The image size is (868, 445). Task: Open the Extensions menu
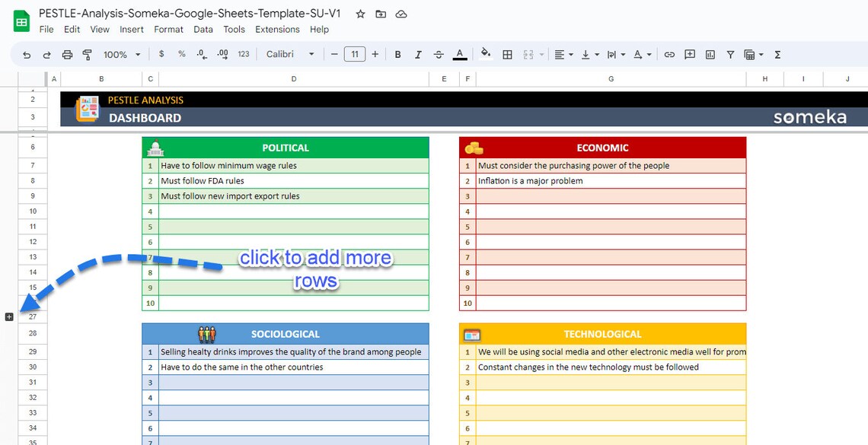277,29
